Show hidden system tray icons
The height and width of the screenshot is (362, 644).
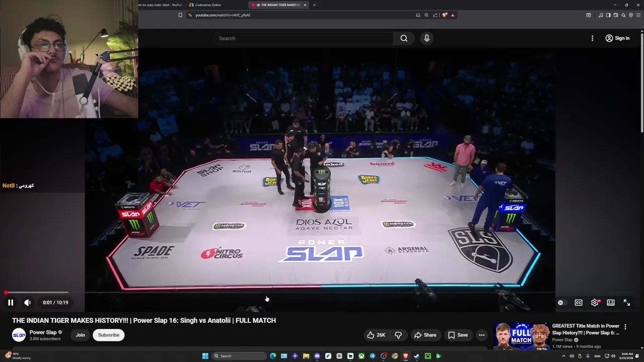click(563, 356)
